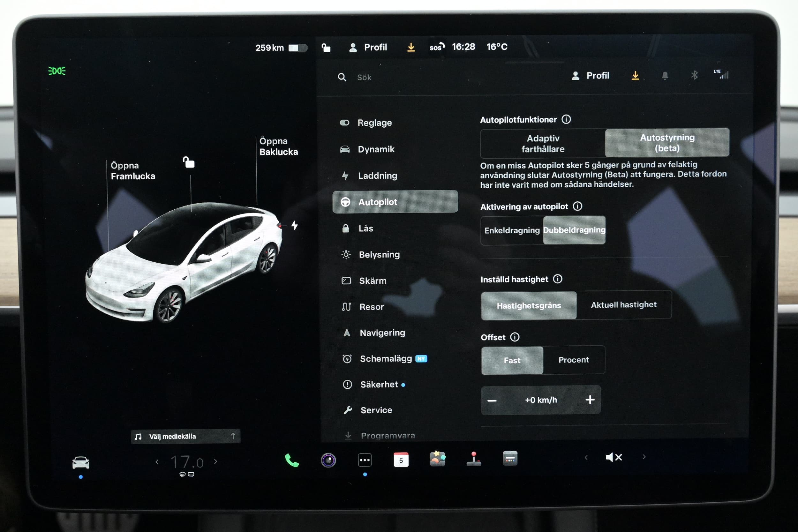This screenshot has height=532, width=798.
Task: Select the Autopilot menu item
Action: coord(395,202)
